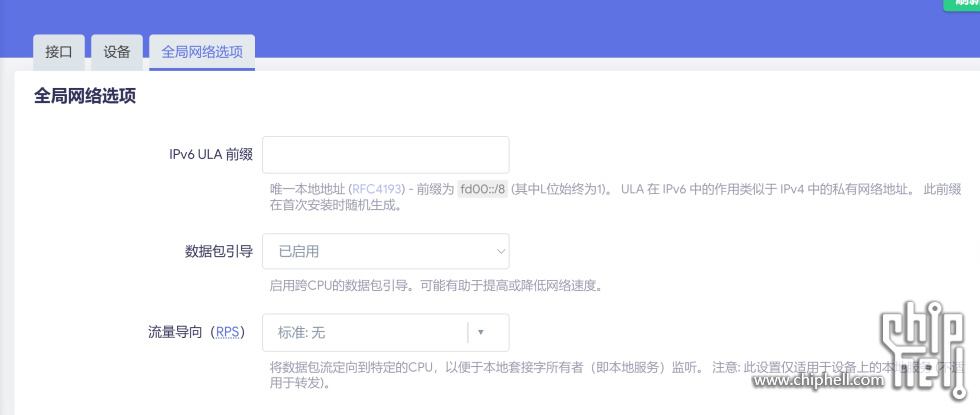
Task: Open the RFC4193 link
Action: pos(376,189)
